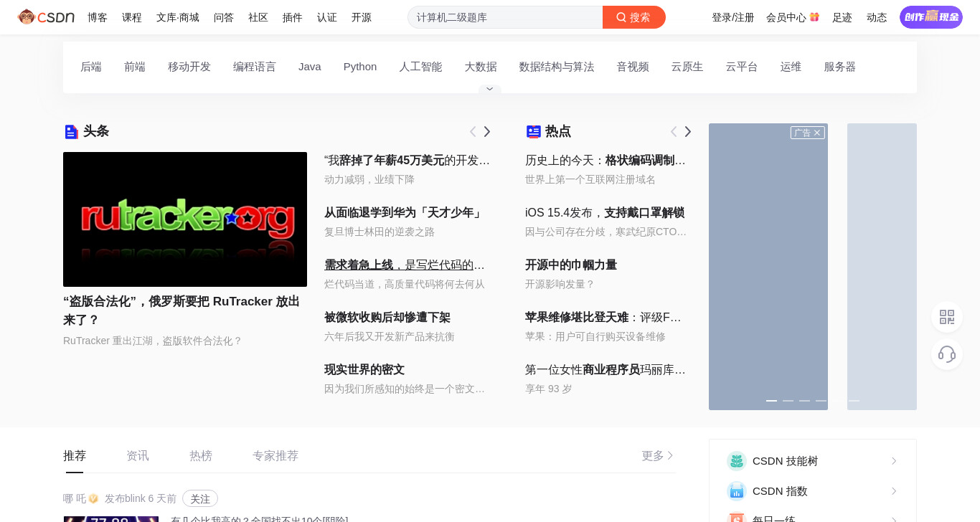Viewport: 980px width, 522px height.
Task: Open article 被微软收购后却惨遭下架
Action: 387,318
